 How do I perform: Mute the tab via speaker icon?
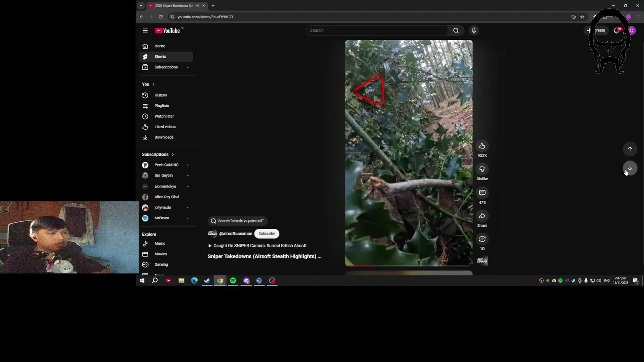tap(197, 6)
